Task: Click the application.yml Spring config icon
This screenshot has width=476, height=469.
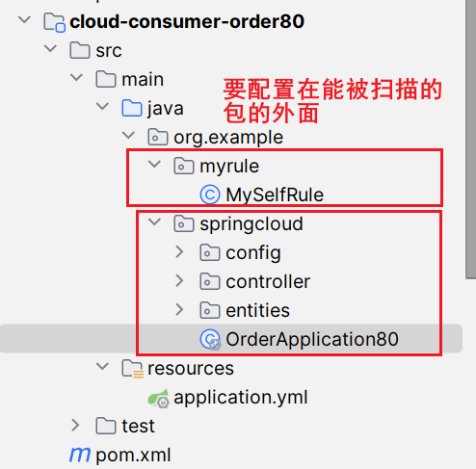Action: pyautogui.click(x=158, y=398)
